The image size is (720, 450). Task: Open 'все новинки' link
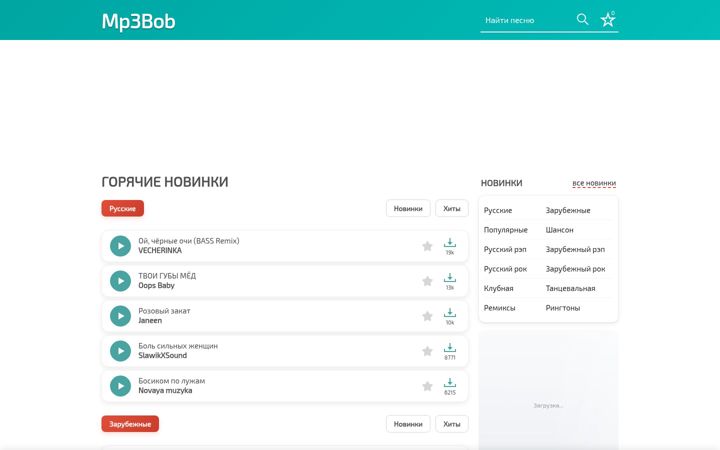(594, 183)
